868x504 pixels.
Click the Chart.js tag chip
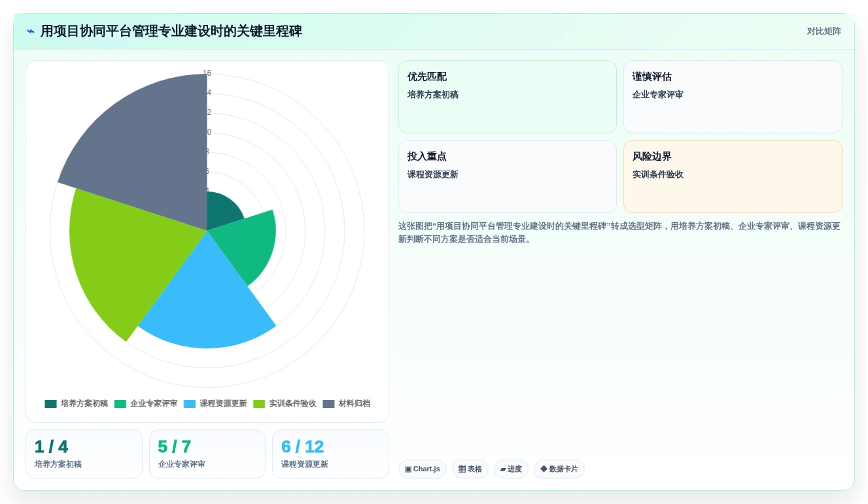click(x=423, y=469)
